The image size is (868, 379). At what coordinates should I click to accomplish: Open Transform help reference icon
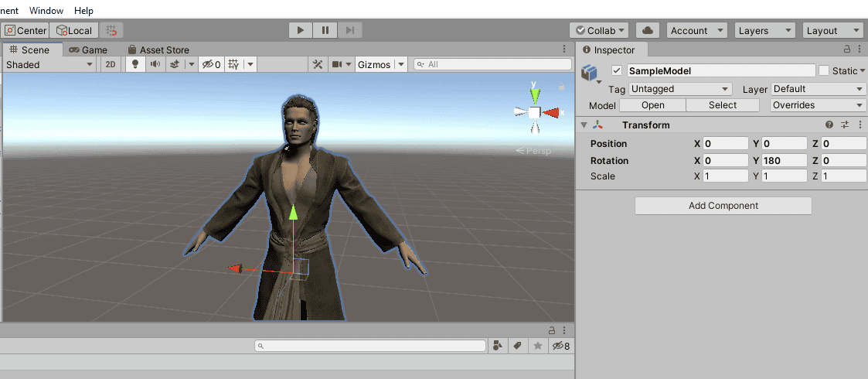[x=829, y=125]
